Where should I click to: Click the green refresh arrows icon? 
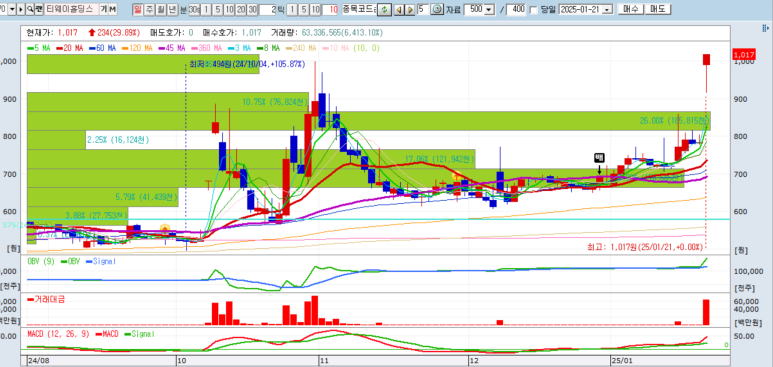tap(384, 9)
